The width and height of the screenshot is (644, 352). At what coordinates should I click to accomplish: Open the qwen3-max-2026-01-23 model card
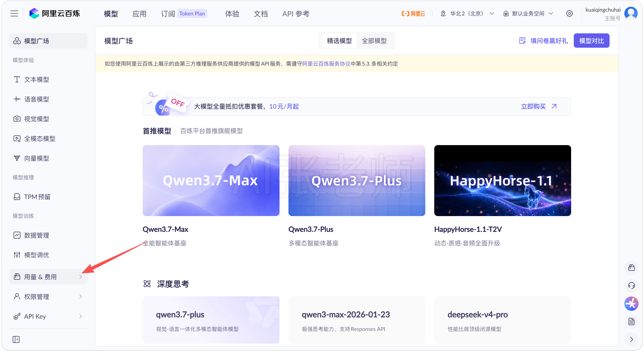pyautogui.click(x=357, y=320)
